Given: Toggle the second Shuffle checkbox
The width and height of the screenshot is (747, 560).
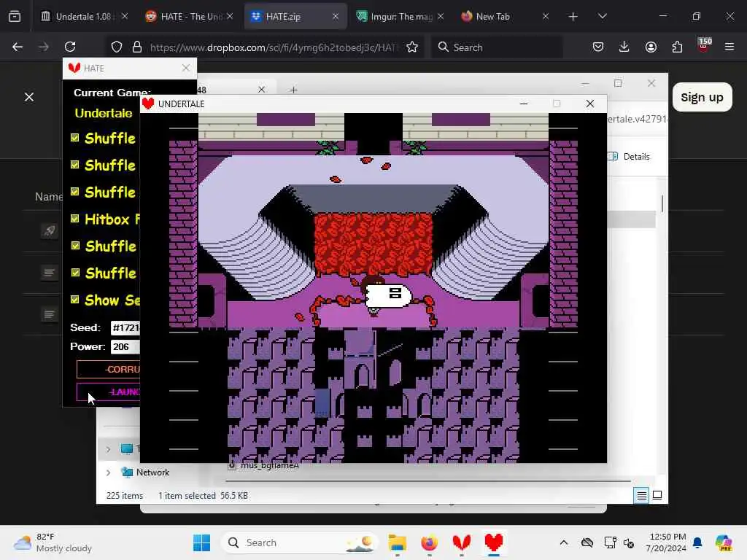Looking at the screenshot, I should (x=75, y=165).
